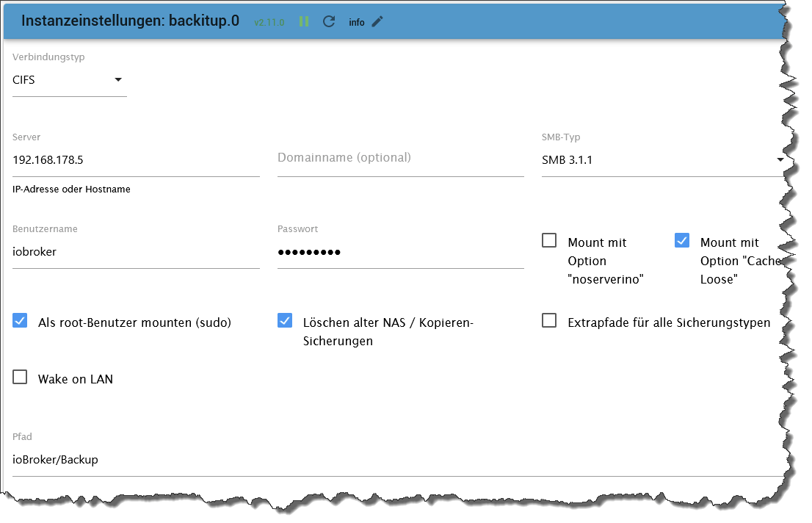Click into the Benutzername field
The image size is (812, 523).
click(x=136, y=252)
